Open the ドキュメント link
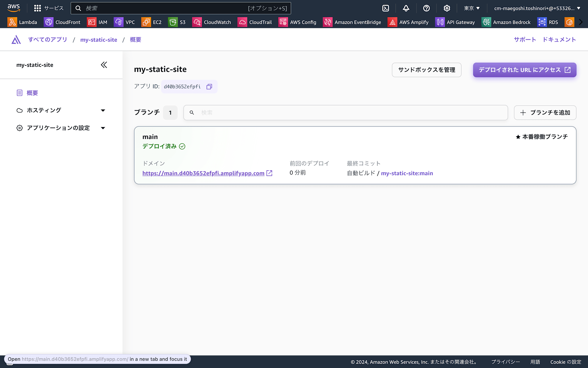 [x=559, y=39]
